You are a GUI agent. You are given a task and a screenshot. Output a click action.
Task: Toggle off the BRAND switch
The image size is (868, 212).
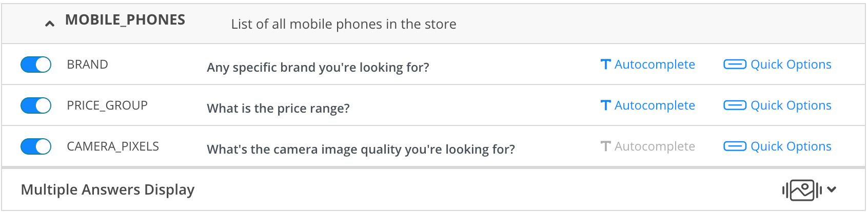(36, 65)
